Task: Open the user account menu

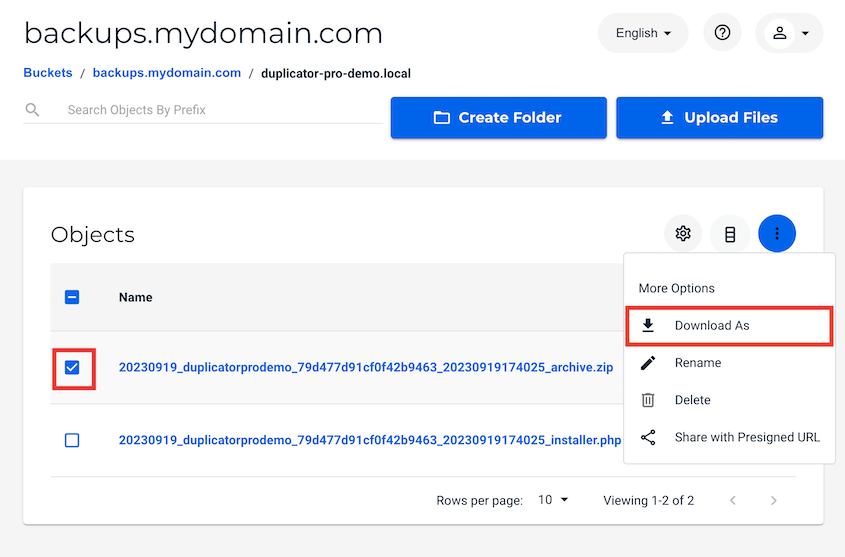Action: [789, 33]
